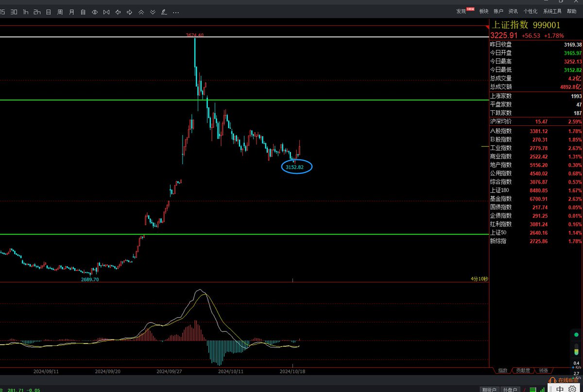Click the left arrow navigation icon
This screenshot has width=583, height=392.
(118, 12)
